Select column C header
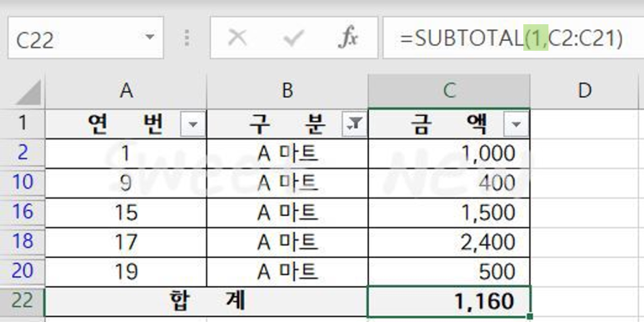Screen dimensions: 644x322 tap(449, 91)
